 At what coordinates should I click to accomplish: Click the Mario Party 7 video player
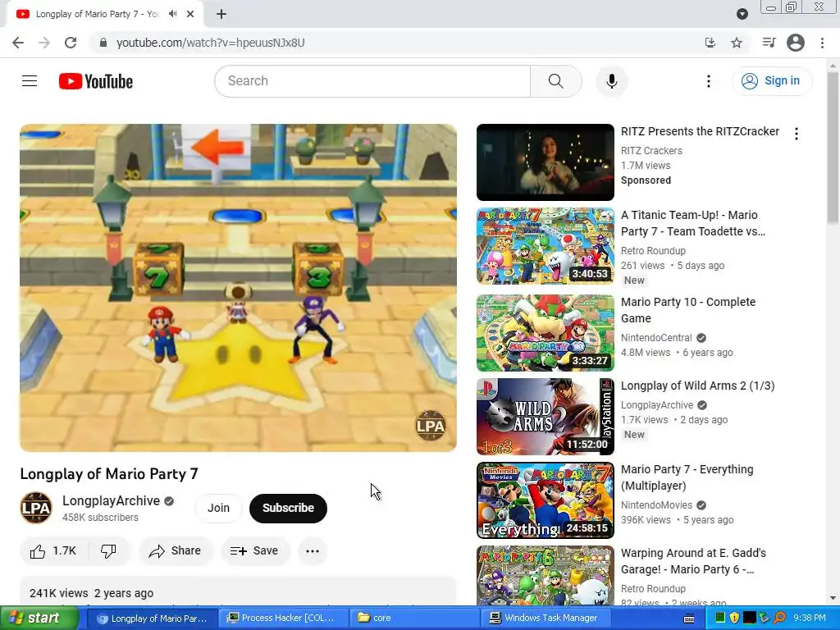[239, 288]
